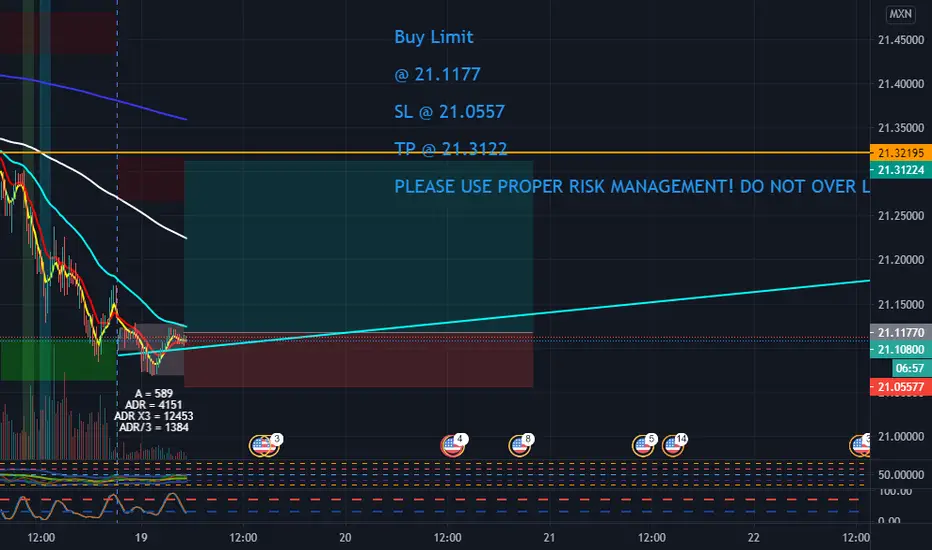Screen dimensions: 932x550
Task: Select the orange horizontal line at 21.32195
Action: 654,153
